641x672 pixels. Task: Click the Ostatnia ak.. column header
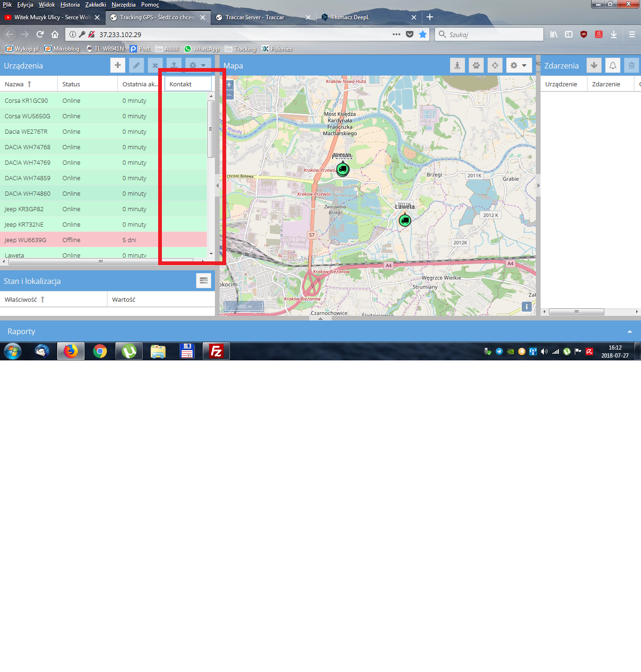(141, 84)
